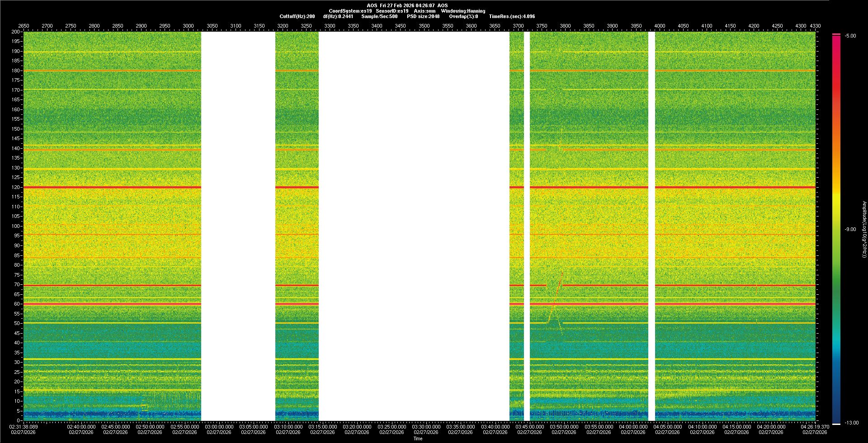Click the 200 Hz label on frequency axis
Image resolution: width=868 pixels, height=443 pixels.
point(15,32)
